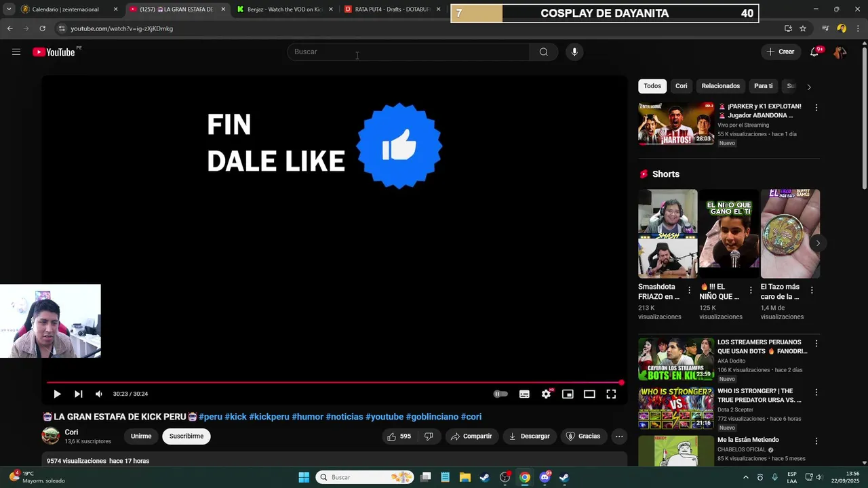Screen dimensions: 868x488
Task: Click the address bar URL
Action: click(122, 28)
